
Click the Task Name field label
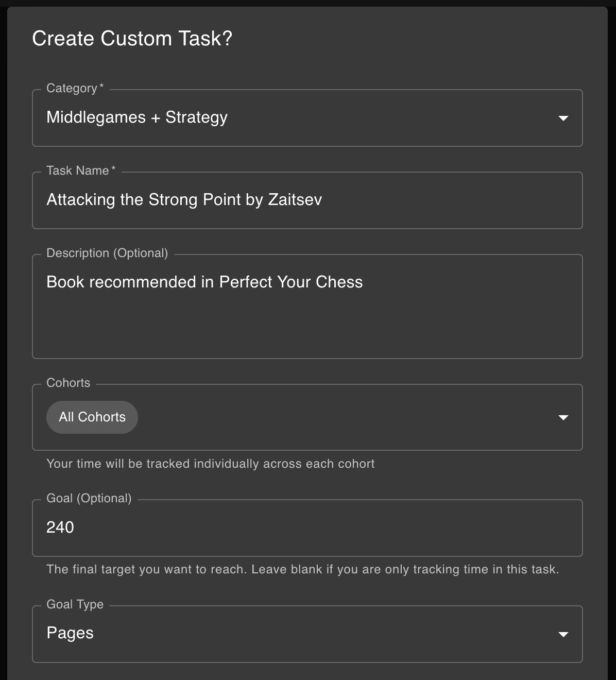pos(78,171)
